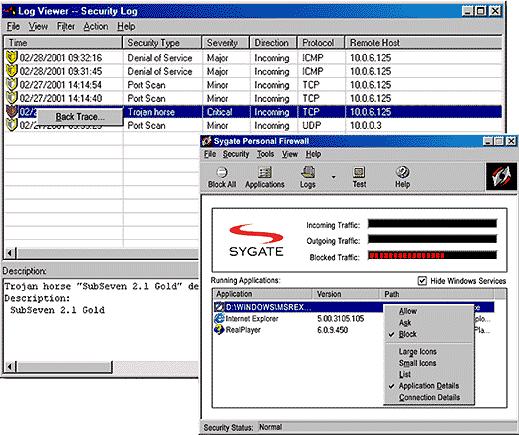Click description pane horizontal scrollbar thumb

[x=64, y=367]
